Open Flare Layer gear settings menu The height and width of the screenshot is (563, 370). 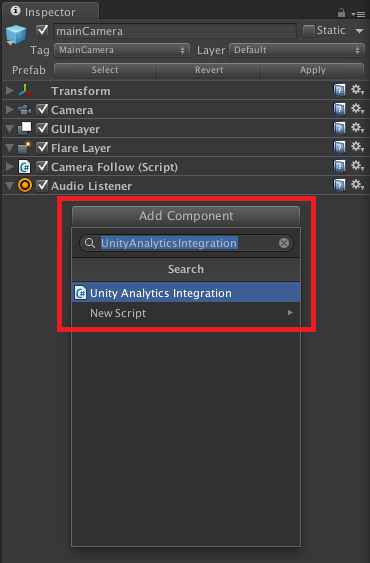(357, 147)
